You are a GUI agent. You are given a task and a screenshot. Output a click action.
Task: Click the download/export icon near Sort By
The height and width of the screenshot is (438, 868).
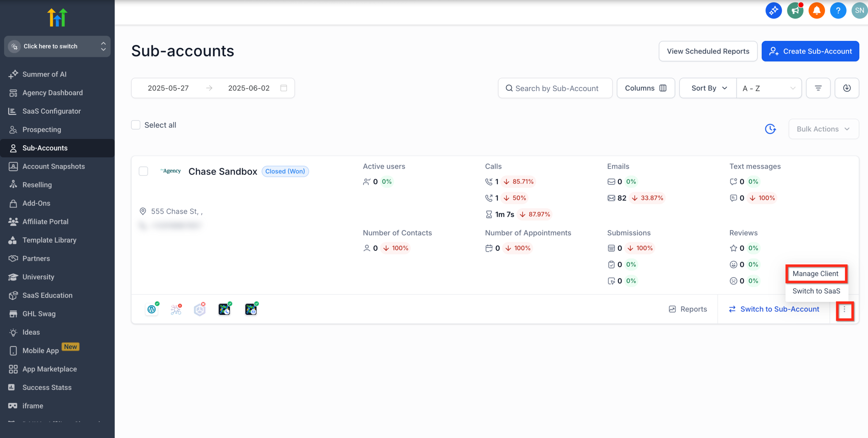point(847,88)
